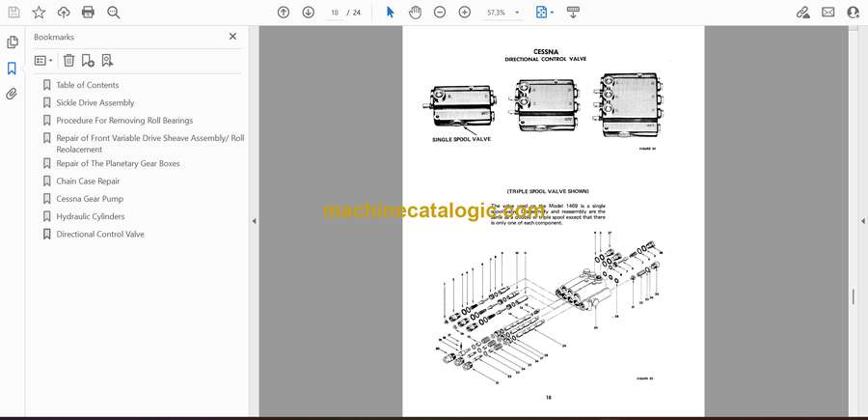The height and width of the screenshot is (420, 868).
Task: Activate the hand pan tool
Action: tap(415, 13)
